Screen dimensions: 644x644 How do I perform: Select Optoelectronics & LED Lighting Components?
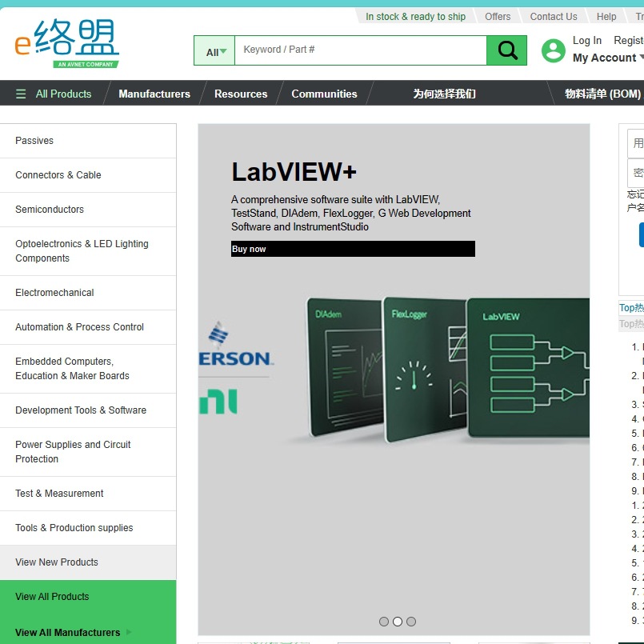click(88, 251)
